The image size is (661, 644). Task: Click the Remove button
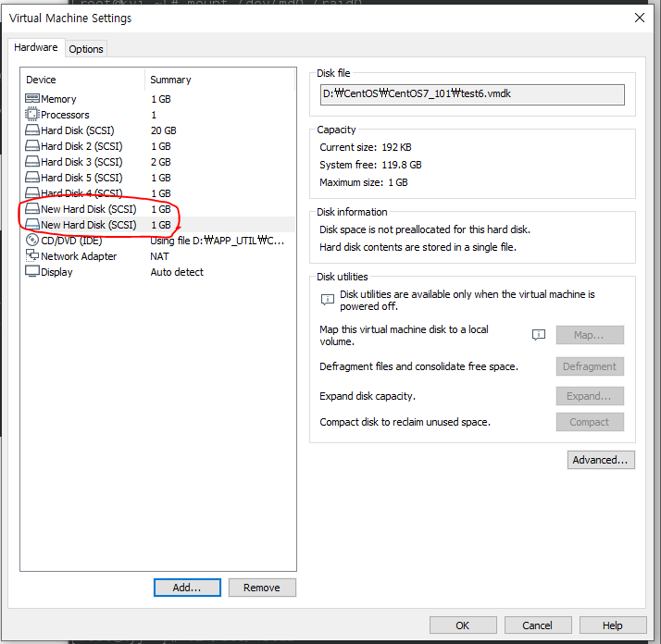[x=262, y=588]
